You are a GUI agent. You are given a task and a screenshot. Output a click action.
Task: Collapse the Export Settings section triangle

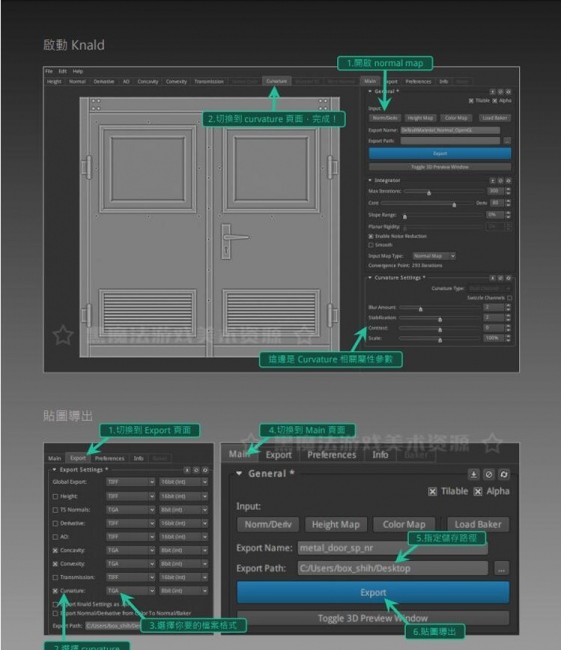(x=54, y=470)
